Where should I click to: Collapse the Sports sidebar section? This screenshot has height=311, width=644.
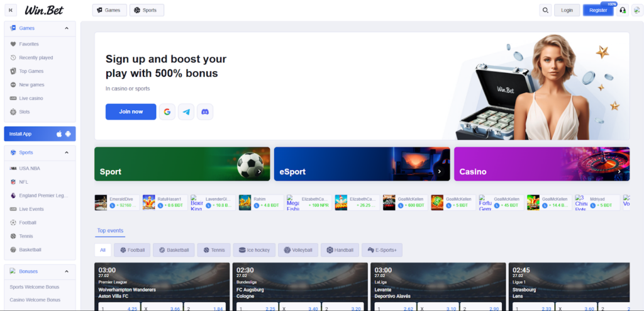(67, 152)
